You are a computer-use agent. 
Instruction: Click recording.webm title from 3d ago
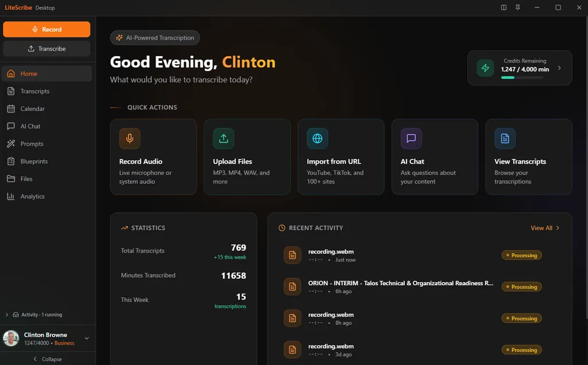pos(331,346)
